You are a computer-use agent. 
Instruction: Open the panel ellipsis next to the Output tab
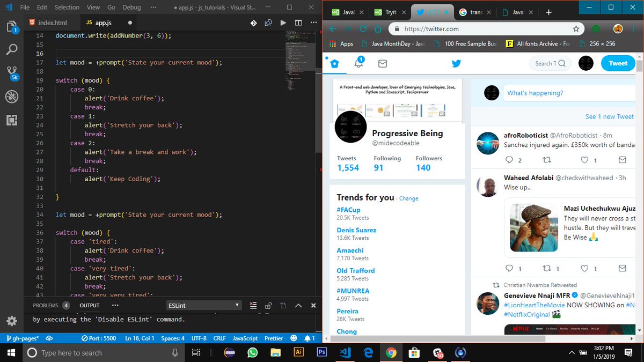click(x=115, y=305)
